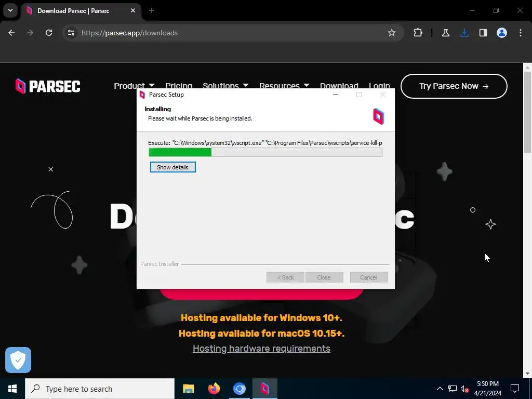Image resolution: width=532 pixels, height=399 pixels.
Task: Open Chrome Labs flask icon
Action: 446,33
